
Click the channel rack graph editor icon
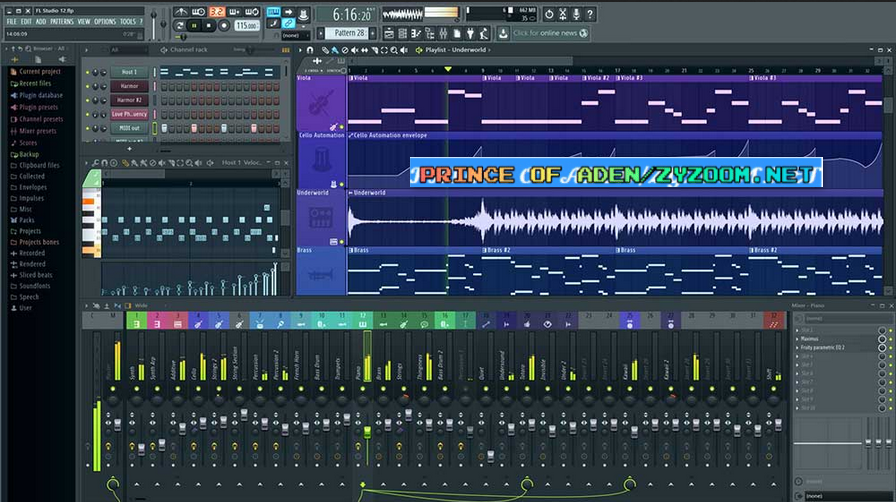coord(285,50)
